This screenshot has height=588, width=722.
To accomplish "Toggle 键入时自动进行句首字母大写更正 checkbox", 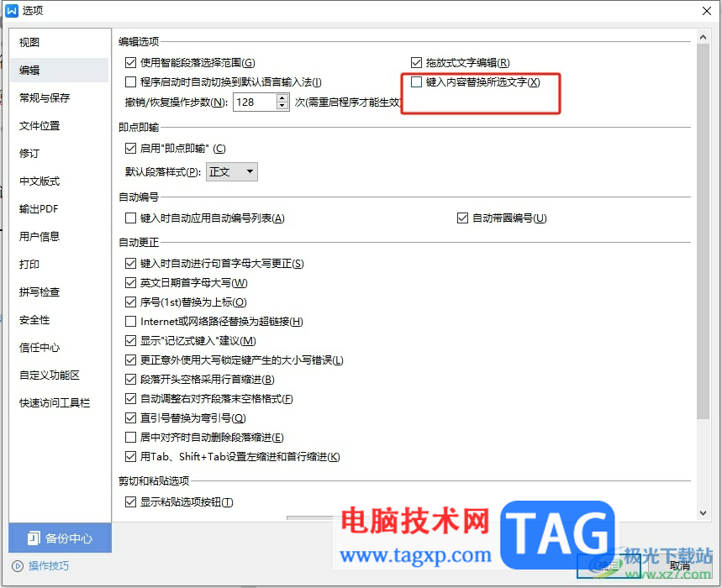I will click(131, 263).
